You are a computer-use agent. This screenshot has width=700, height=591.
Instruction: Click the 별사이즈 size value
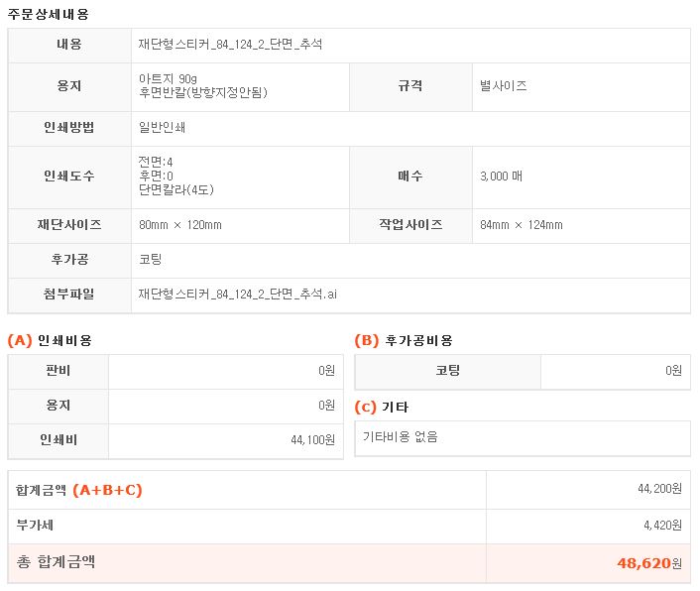(503, 86)
